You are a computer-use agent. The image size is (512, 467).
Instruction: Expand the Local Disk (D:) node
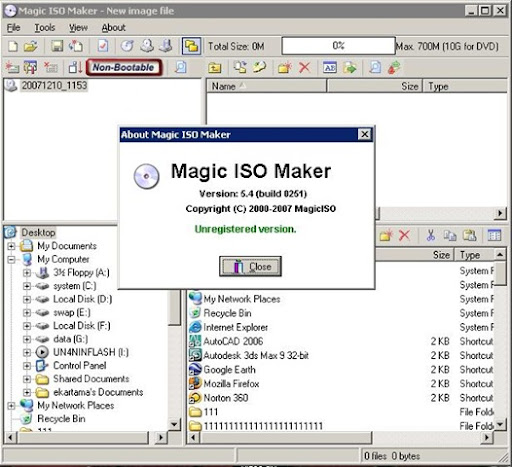pyautogui.click(x=27, y=299)
